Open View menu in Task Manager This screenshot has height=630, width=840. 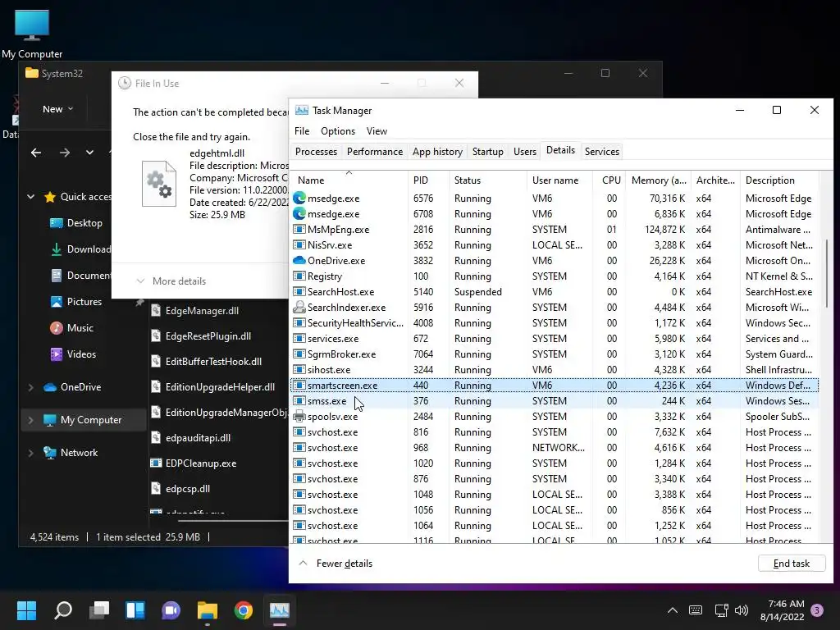click(377, 131)
